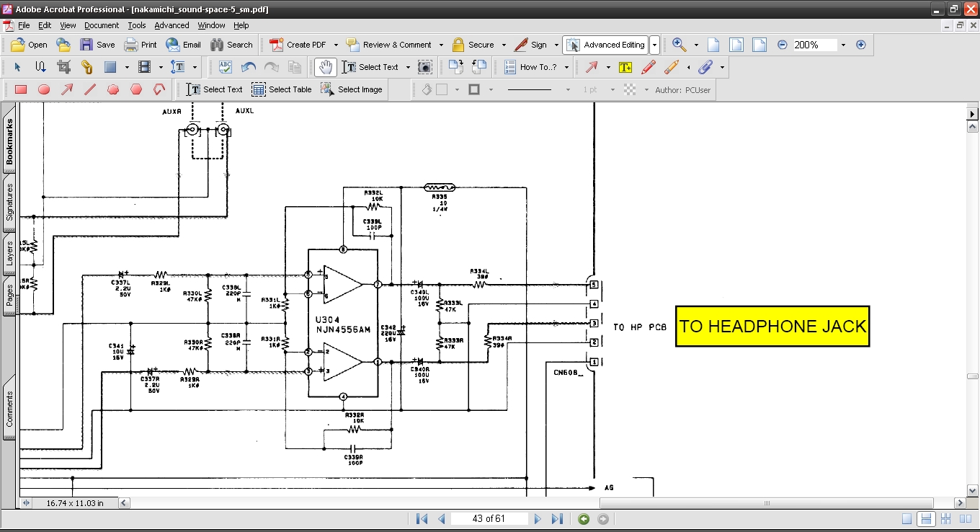The height and width of the screenshot is (532, 980).
Task: Expand the Create PDF dropdown arrow
Action: 336,45
